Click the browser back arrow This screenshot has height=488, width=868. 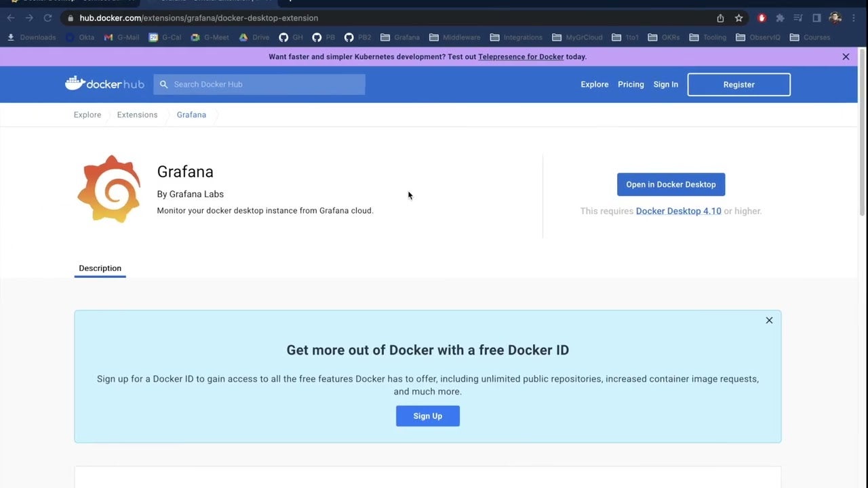pos(11,18)
